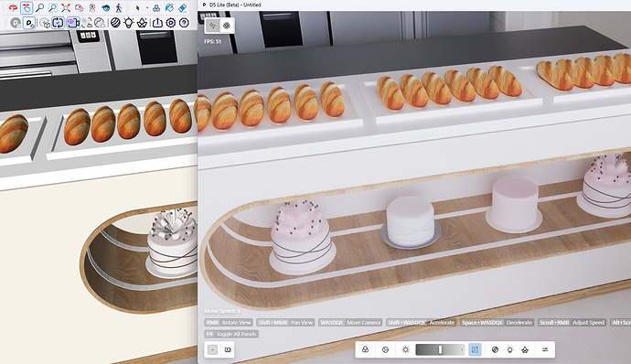The width and height of the screenshot is (631, 364).
Task: Click the first viewport mode icon in D5 Lite
Action: [212, 26]
